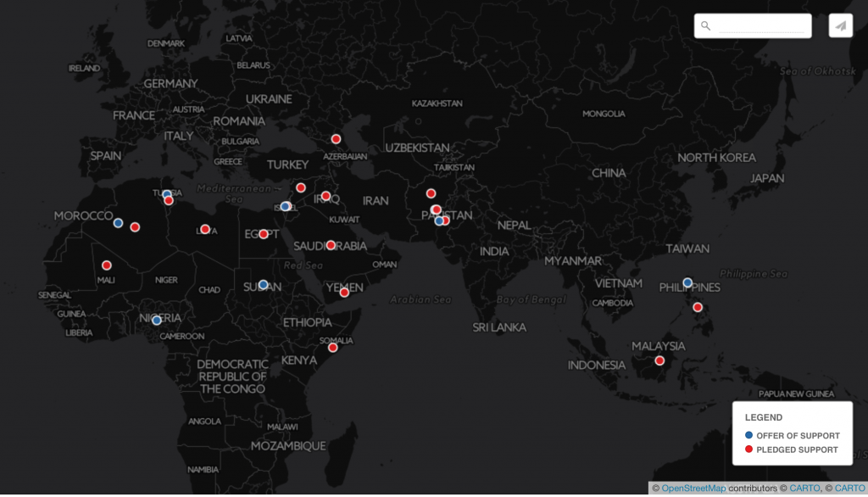Click the SPAIN map label

click(x=105, y=156)
